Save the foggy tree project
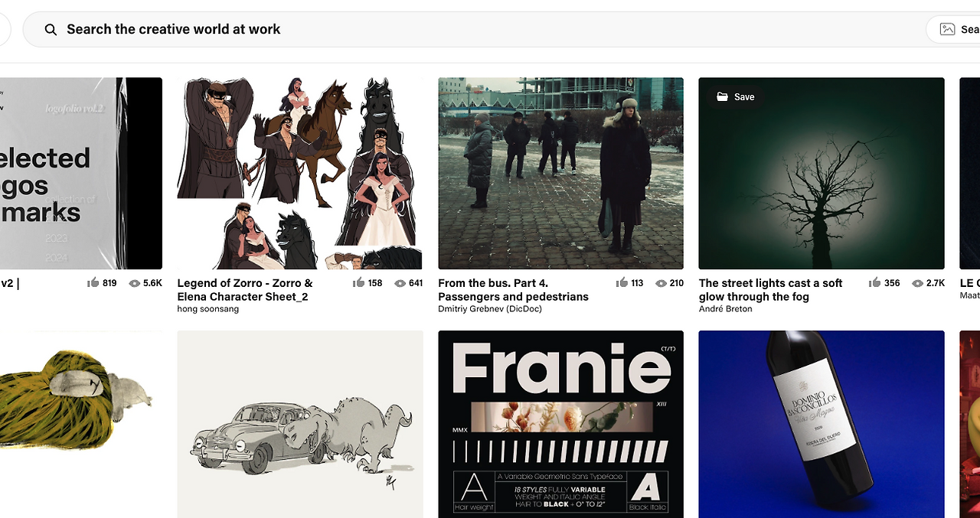980x518 pixels. pos(735,97)
